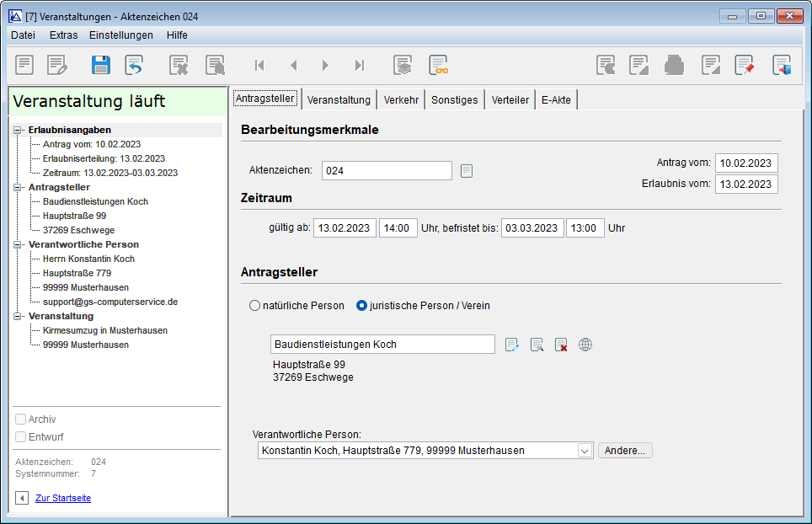Click the search applicant magnifier icon
The image size is (812, 524).
tap(537, 345)
